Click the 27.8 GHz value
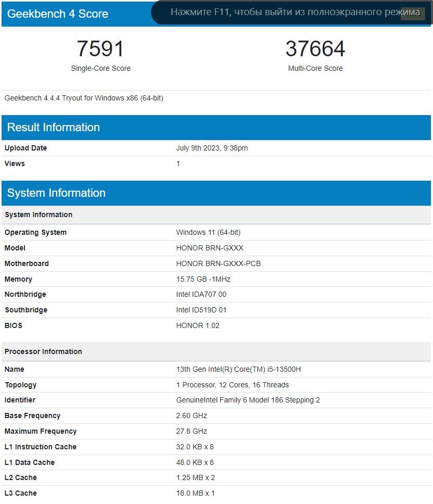 pyautogui.click(x=192, y=431)
